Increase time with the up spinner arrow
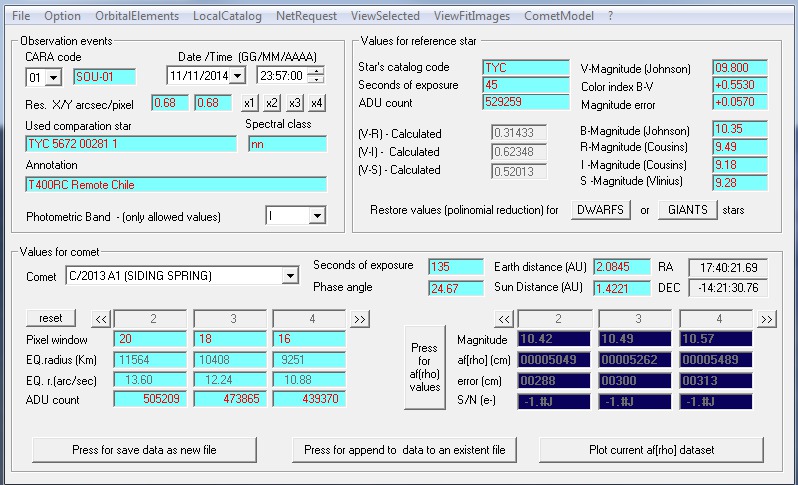798x485 pixels. 316,72
